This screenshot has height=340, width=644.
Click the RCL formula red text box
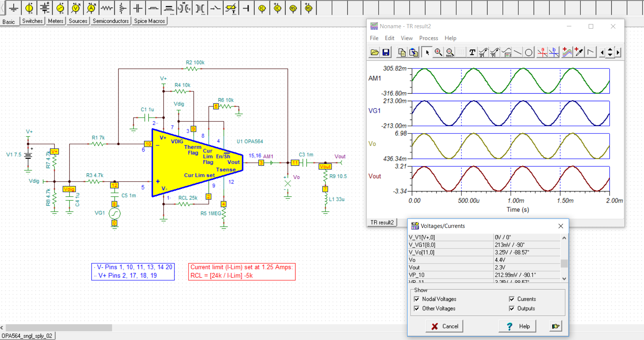pyautogui.click(x=242, y=272)
